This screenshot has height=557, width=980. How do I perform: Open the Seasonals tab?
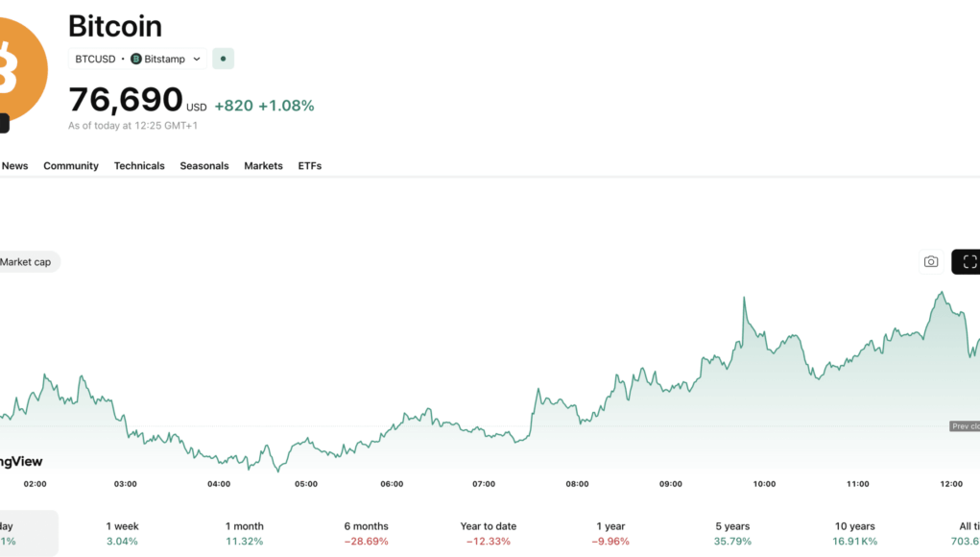point(204,166)
